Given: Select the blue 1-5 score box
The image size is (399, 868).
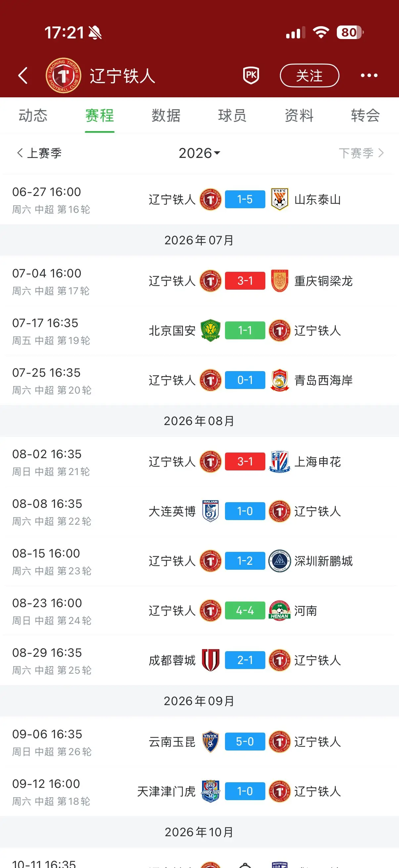Looking at the screenshot, I should (245, 199).
